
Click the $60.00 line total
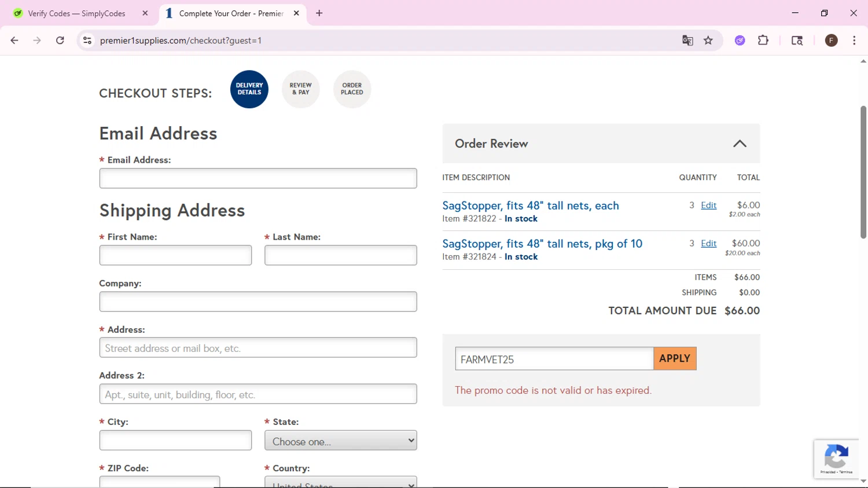tap(746, 243)
